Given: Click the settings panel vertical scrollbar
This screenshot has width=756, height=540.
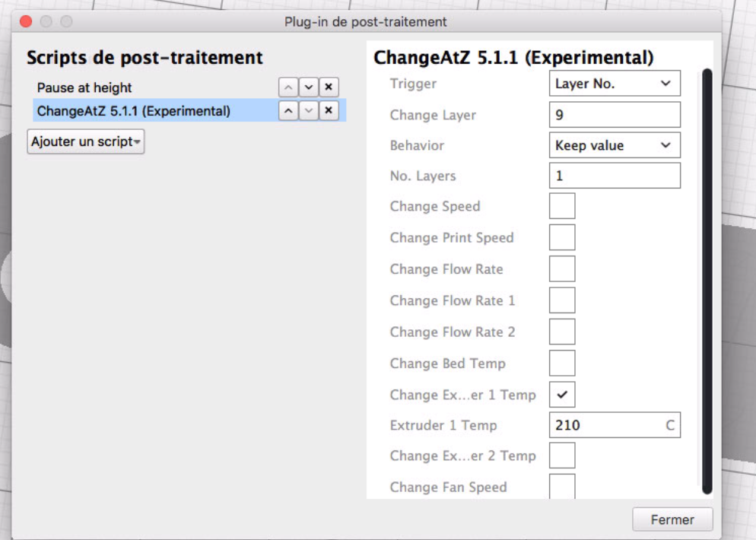Looking at the screenshot, I should tap(707, 281).
